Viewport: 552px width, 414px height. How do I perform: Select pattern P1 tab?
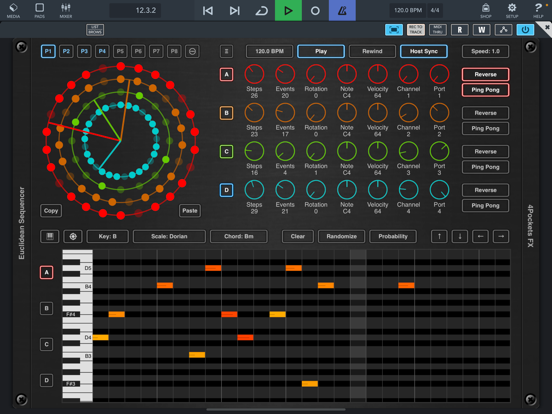[48, 51]
